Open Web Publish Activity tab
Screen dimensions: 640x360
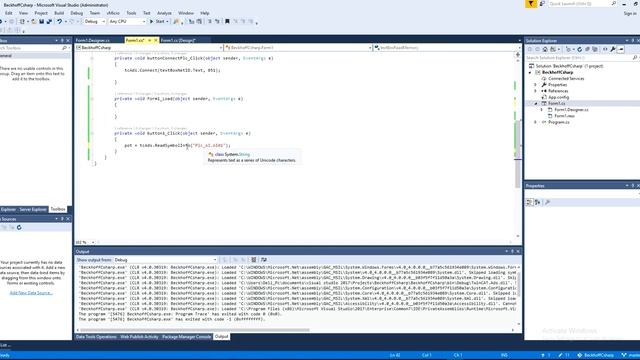click(139, 337)
